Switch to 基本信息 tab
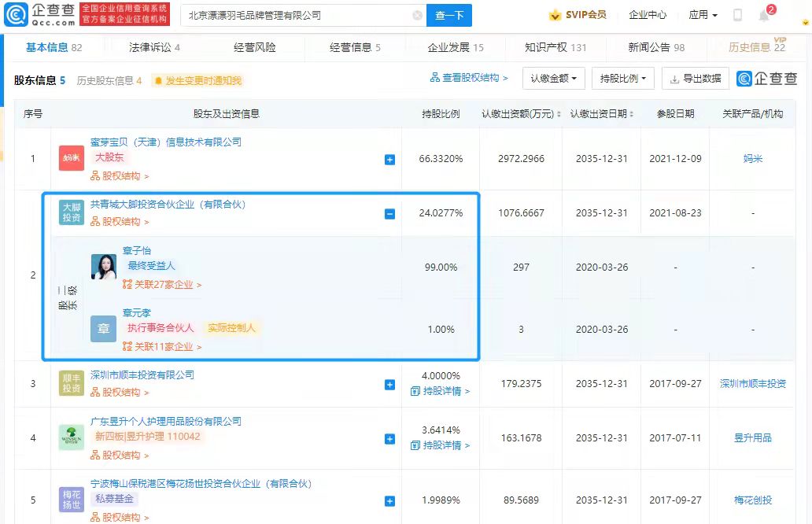 pos(54,48)
